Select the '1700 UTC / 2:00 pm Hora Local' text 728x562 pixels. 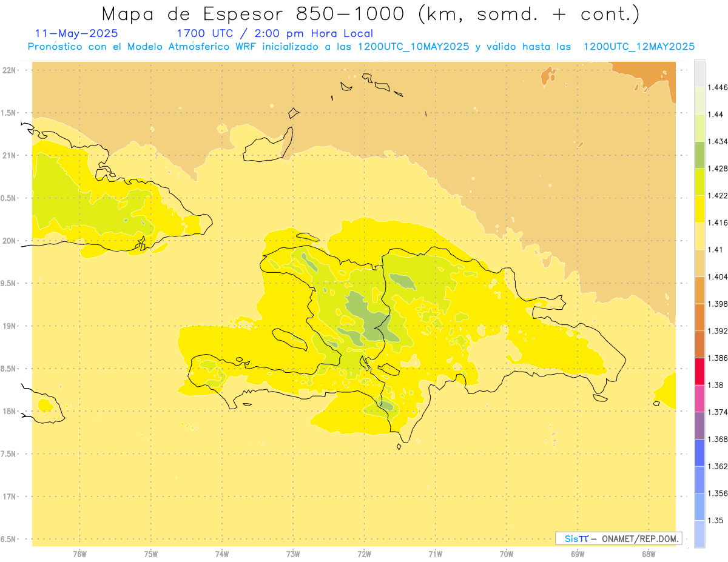(275, 34)
